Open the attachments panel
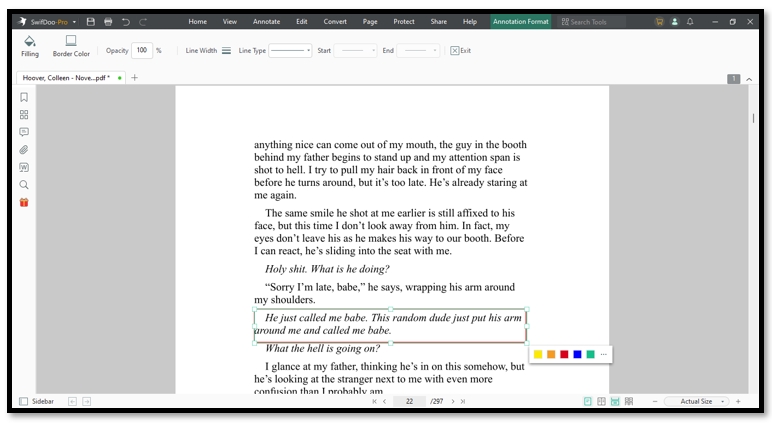 24,150
